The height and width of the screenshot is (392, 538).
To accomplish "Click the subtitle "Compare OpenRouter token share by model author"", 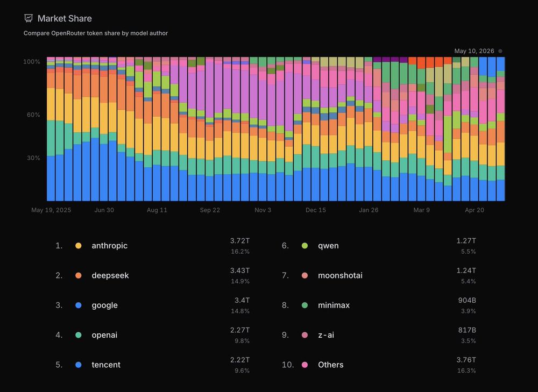I will tap(96, 33).
